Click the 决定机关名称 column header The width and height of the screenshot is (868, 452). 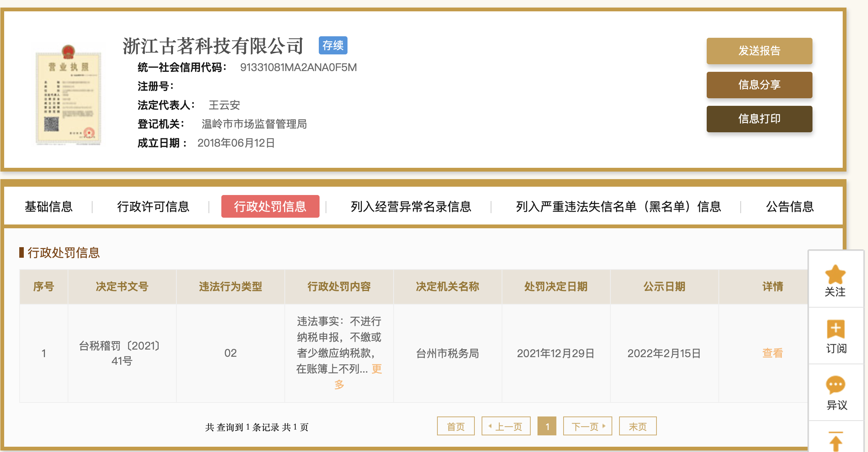point(448,286)
